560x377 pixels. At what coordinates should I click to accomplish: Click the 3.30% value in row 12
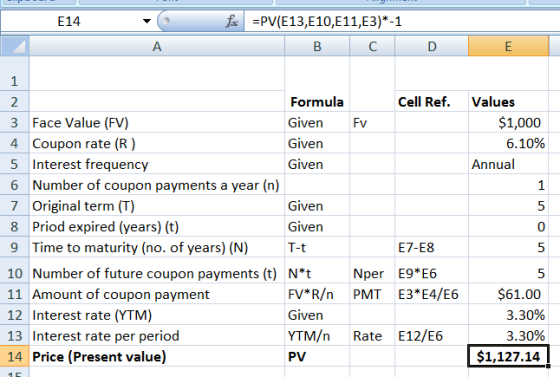(x=508, y=315)
